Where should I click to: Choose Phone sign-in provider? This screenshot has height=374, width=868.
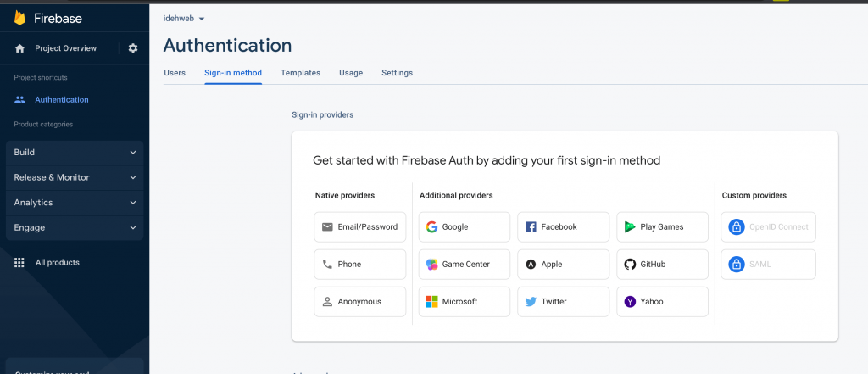[x=359, y=265]
